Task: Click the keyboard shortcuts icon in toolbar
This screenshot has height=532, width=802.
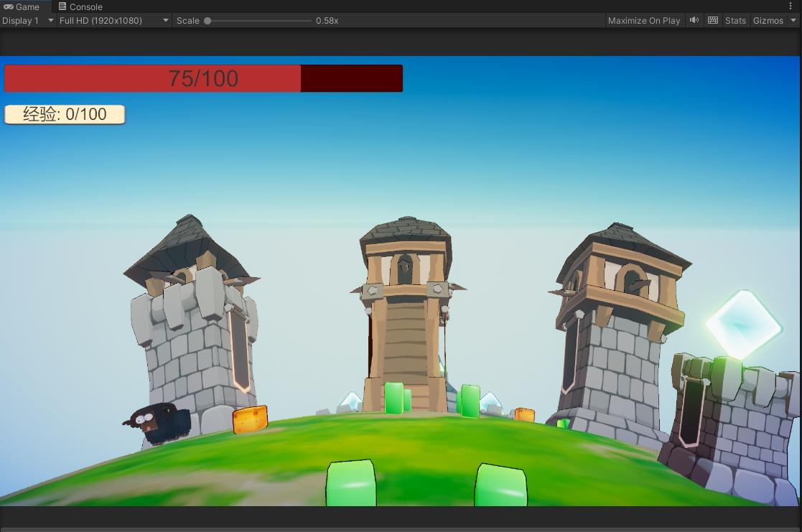Action: 712,20
